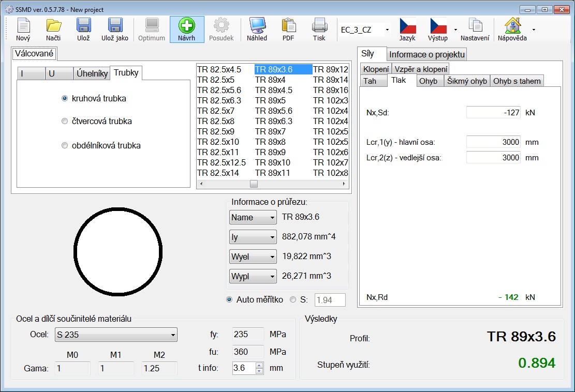
Task: Expand the Wyel section property dropdown
Action: coord(253,257)
